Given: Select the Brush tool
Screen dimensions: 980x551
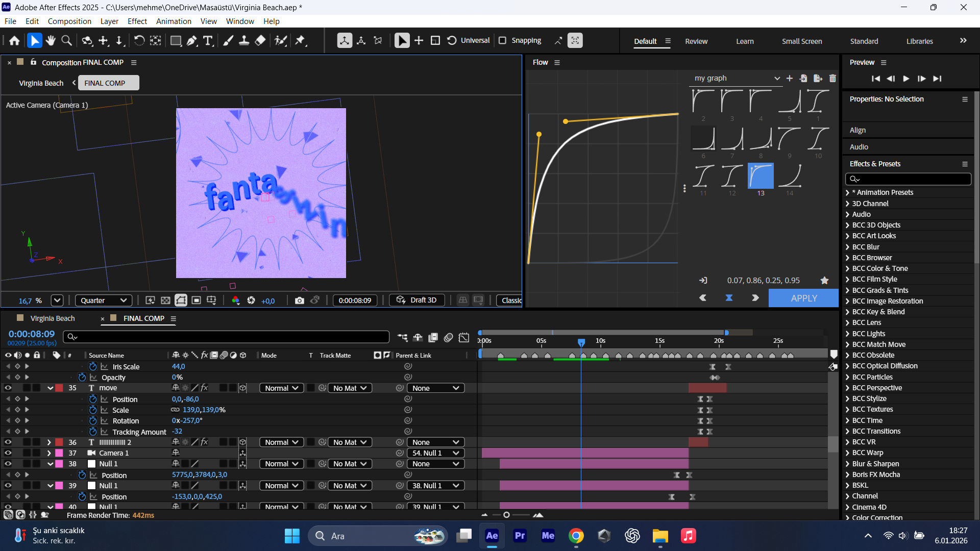Looking at the screenshot, I should 228,41.
